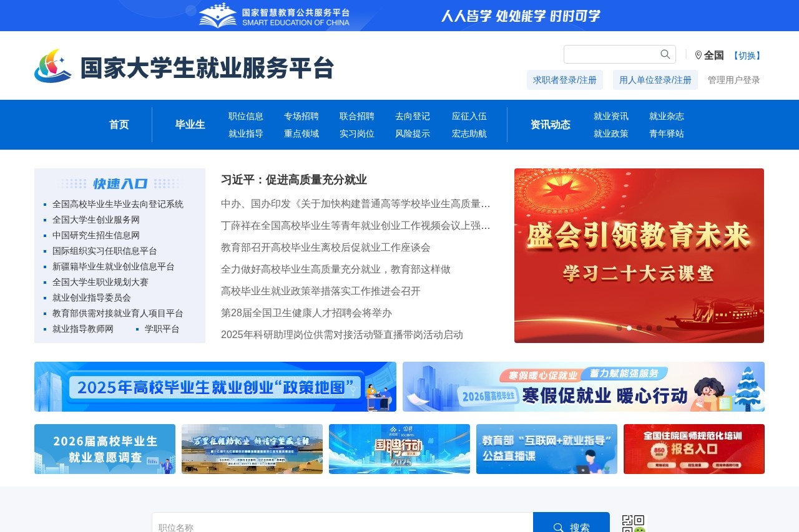799x532 pixels.
Task: Open 全国大学生职业规划大赛 quick link
Action: tap(100, 282)
